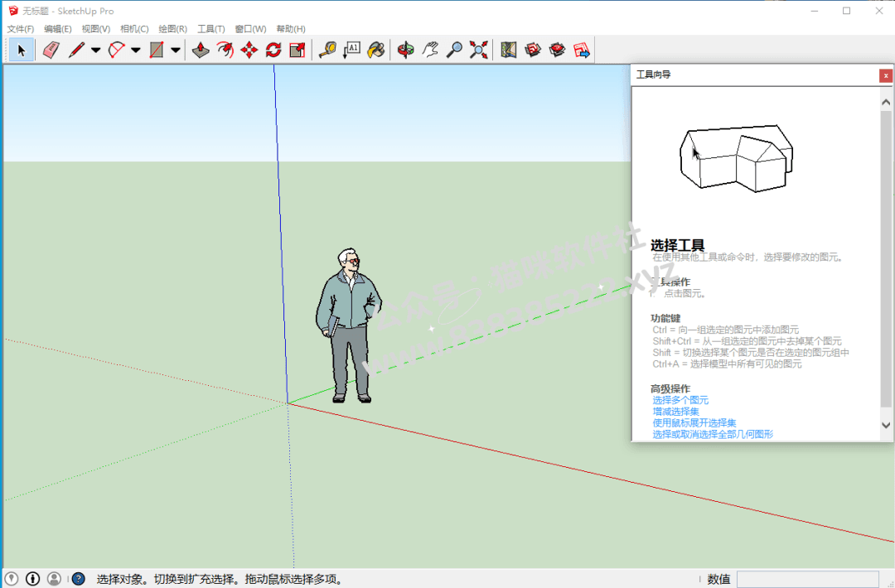Select the Orbit tool
The height and width of the screenshot is (588, 895).
(406, 51)
